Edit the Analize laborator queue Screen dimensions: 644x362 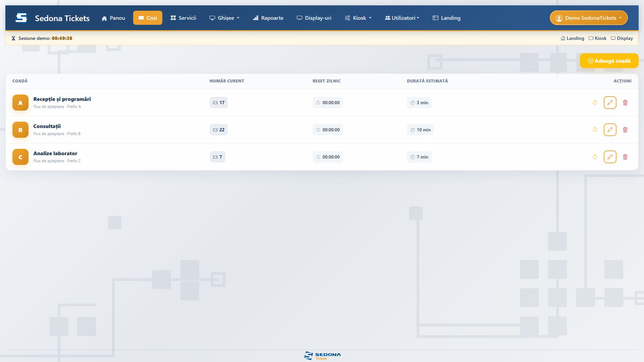pos(610,157)
